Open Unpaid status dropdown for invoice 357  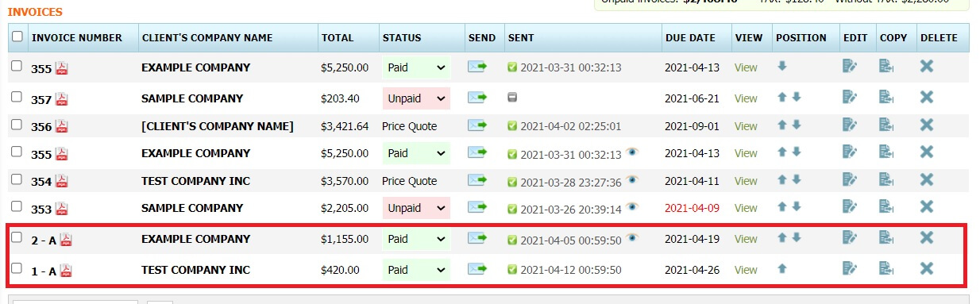(x=416, y=98)
